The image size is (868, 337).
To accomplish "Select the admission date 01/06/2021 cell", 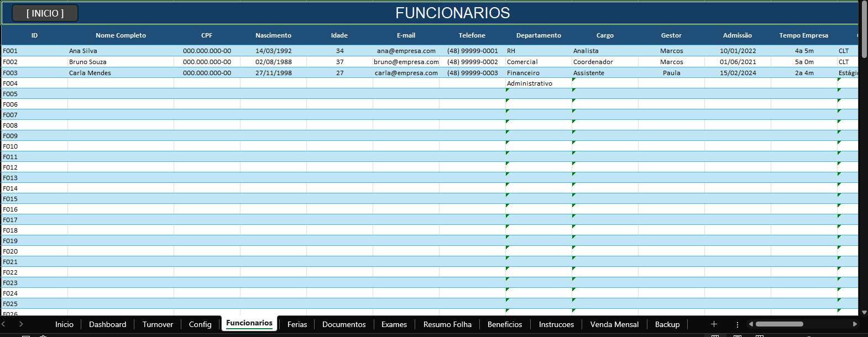I will pos(738,62).
